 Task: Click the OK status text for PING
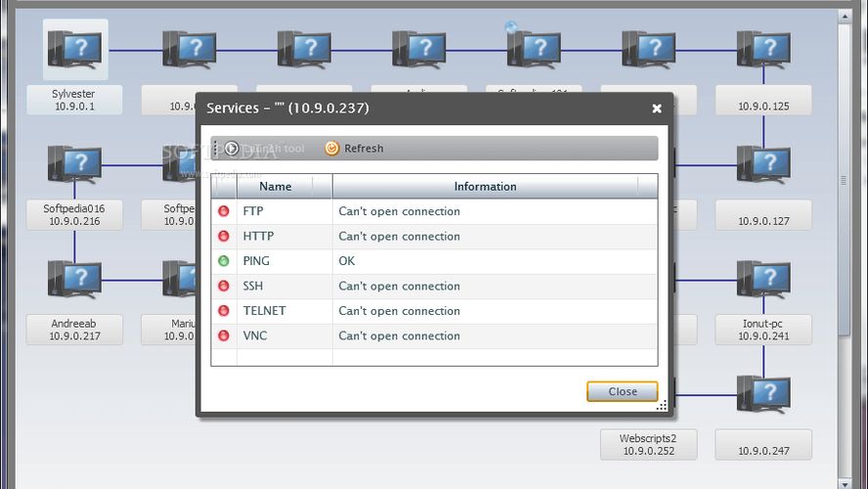(x=347, y=261)
